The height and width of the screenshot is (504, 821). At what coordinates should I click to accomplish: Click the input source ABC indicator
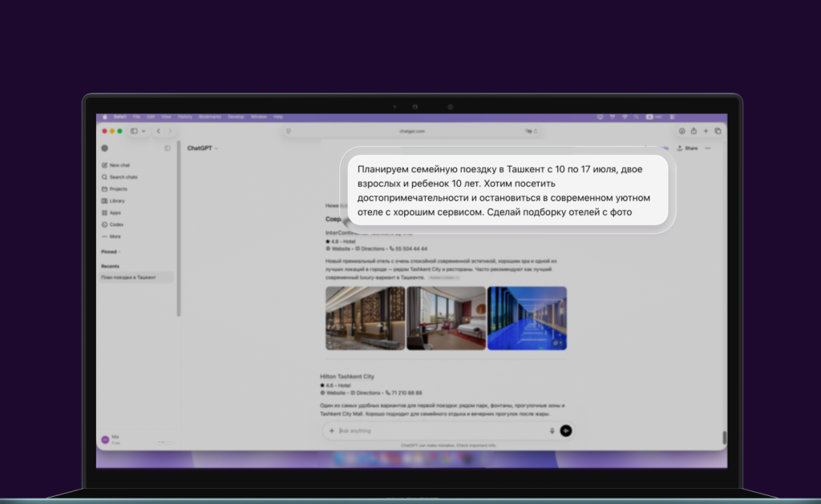point(654,117)
